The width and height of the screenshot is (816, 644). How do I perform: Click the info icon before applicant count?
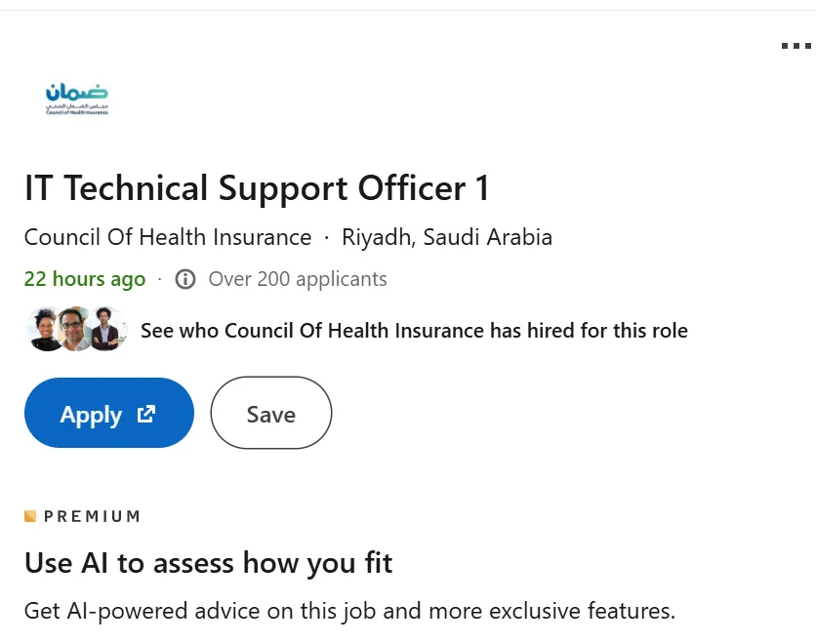click(185, 279)
